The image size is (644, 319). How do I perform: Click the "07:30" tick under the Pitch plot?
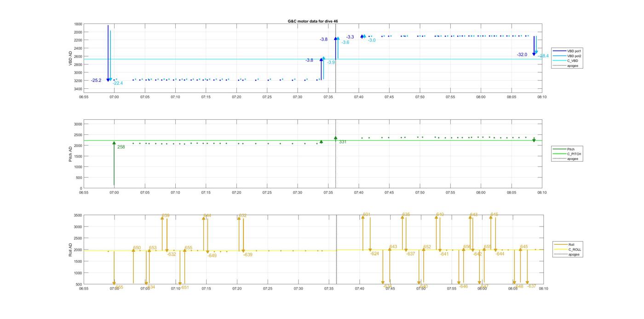[298, 193]
